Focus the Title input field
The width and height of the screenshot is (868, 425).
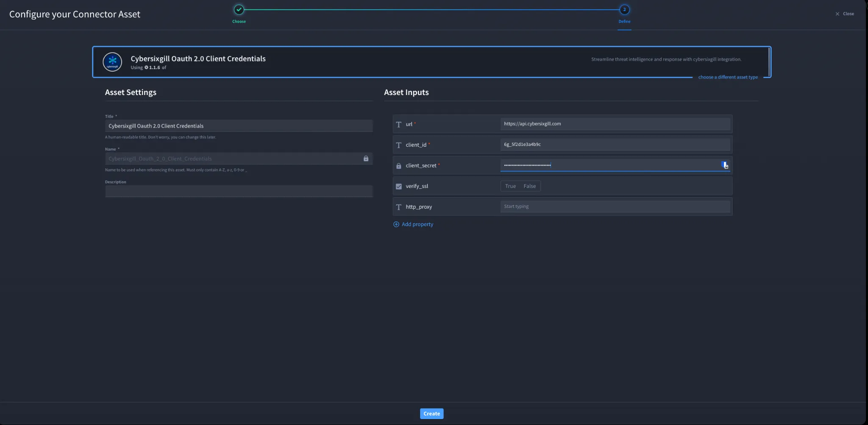[239, 126]
